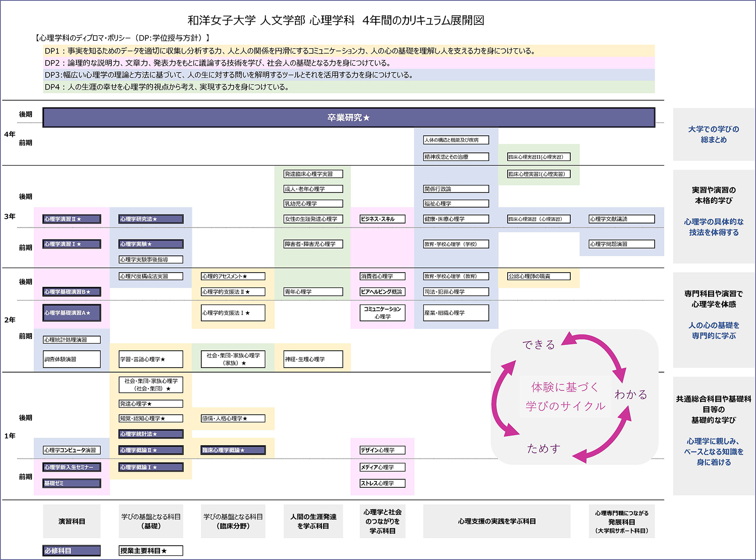Select 教育・学校心理学(学校) box
Screen dimensions: 756x560
pos(456,244)
